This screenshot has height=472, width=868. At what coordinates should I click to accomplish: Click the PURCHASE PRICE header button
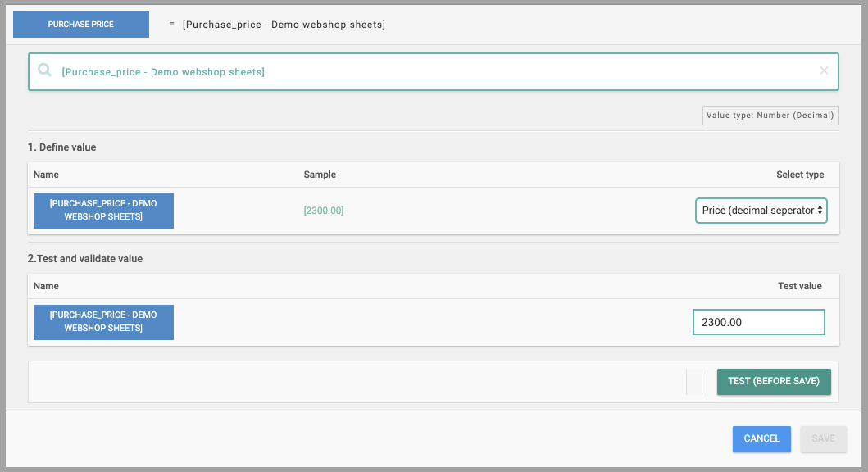pos(81,25)
